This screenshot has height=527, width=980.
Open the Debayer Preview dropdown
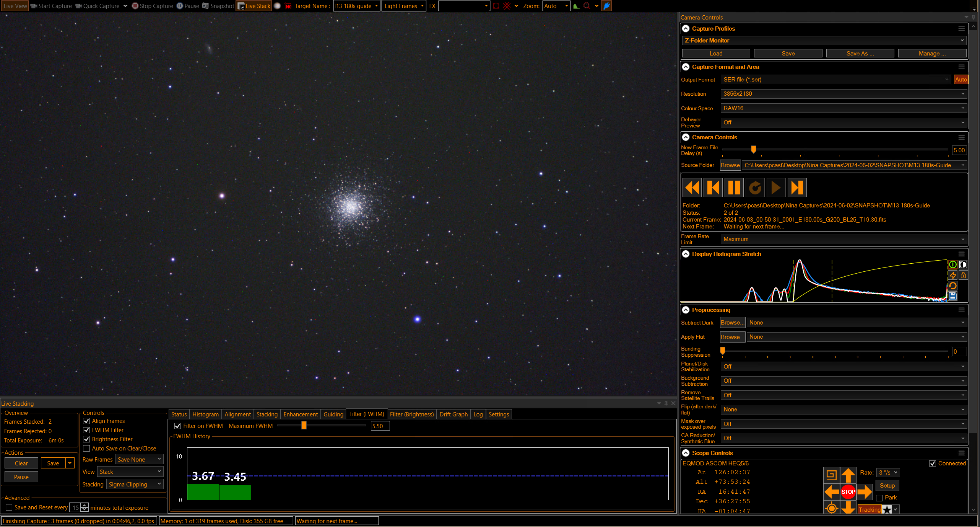844,122
